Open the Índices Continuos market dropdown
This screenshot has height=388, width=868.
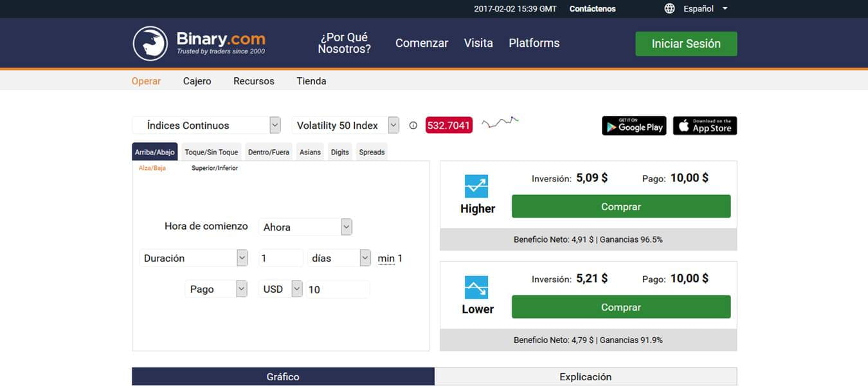[x=206, y=125]
